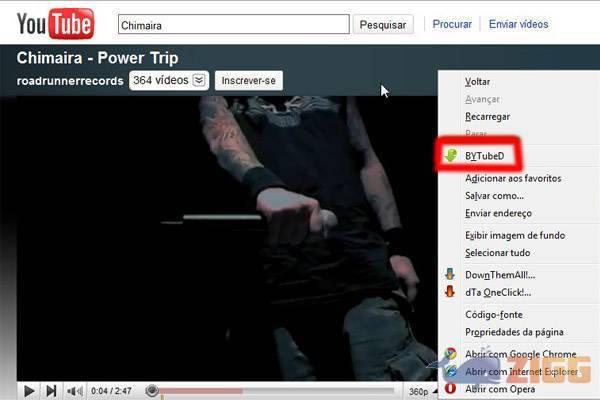Open the 'Enviar vídeos' link
Viewport: 600px width, 400px height.
point(518,24)
